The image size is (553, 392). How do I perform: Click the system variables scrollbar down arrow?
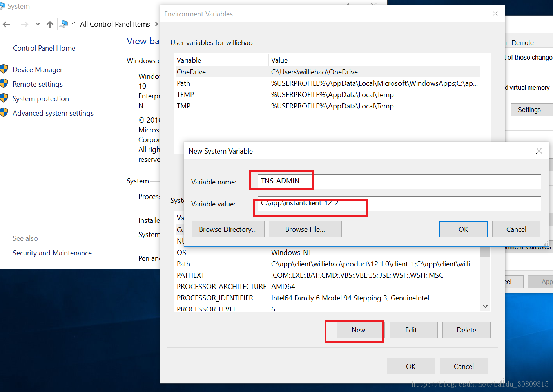point(485,306)
